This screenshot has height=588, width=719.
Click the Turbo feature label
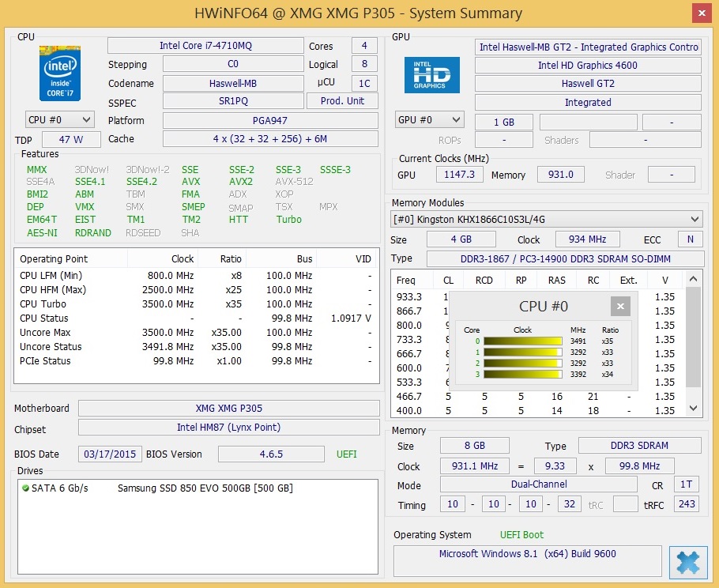point(289,220)
